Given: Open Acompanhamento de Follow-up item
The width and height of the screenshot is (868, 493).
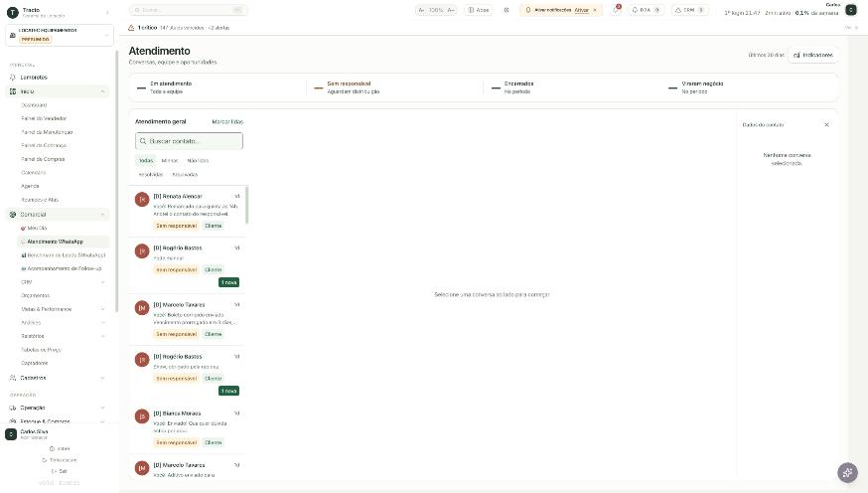Looking at the screenshot, I should 65,268.
